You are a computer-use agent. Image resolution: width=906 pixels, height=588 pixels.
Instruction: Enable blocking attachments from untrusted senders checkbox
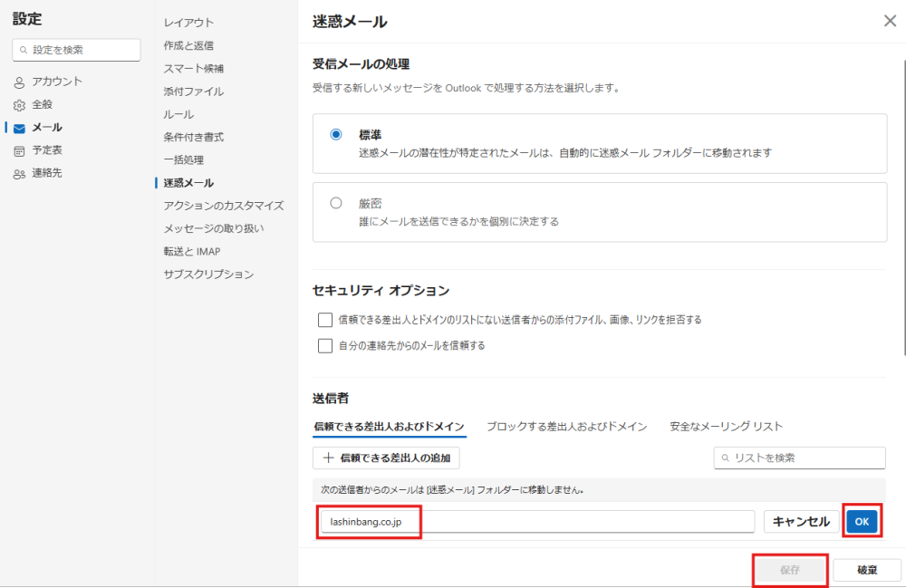(x=325, y=320)
